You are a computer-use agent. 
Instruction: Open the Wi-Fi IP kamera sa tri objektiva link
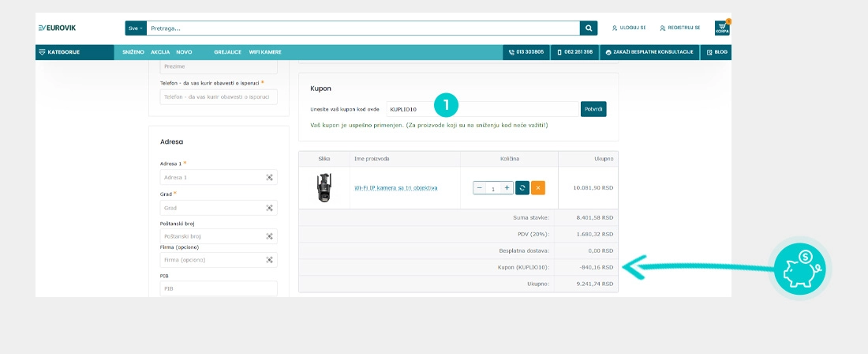(396, 188)
